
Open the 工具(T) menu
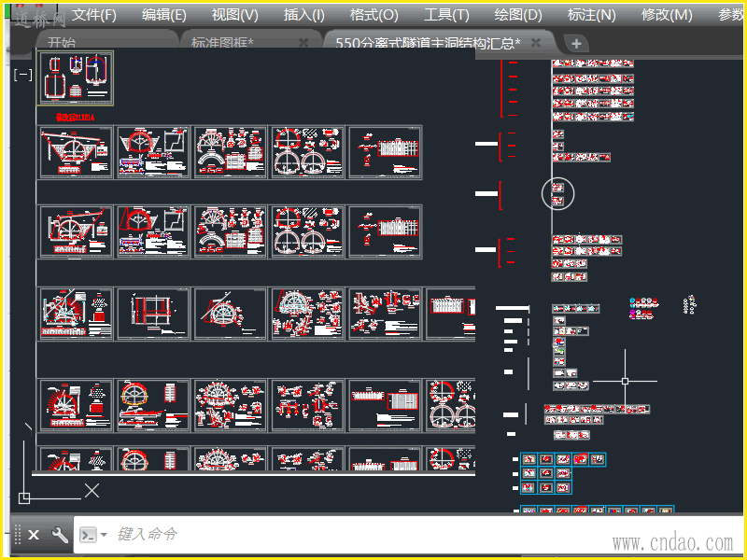(x=446, y=15)
